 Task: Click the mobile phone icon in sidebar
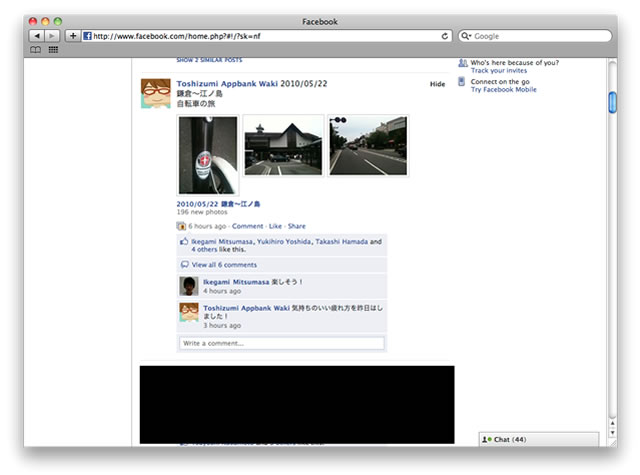461,82
